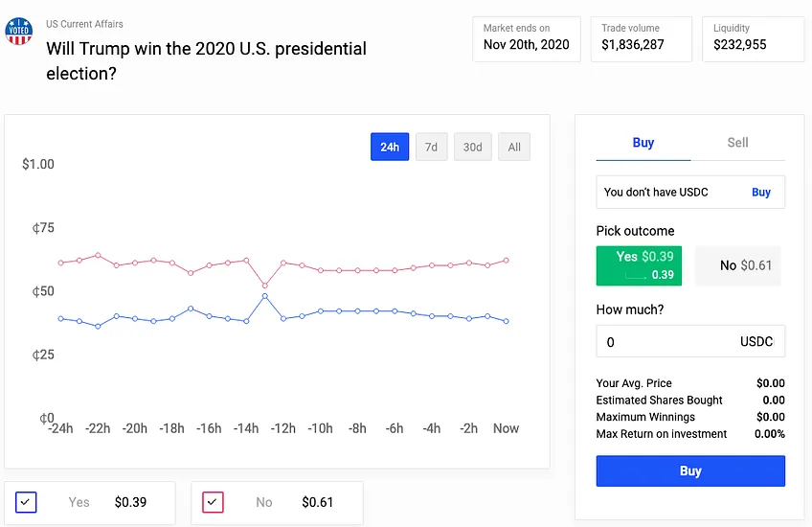Switch chart range to 7d
812x527 pixels.
431,147
